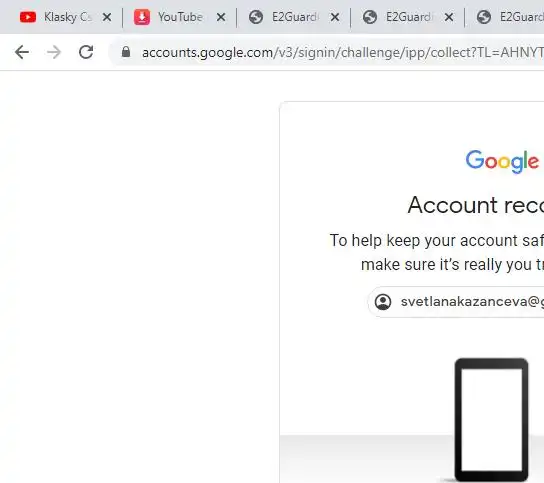This screenshot has height=483, width=544.
Task: Open the svetlanakazanceva account switcher chip
Action: pyautogui.click(x=456, y=302)
